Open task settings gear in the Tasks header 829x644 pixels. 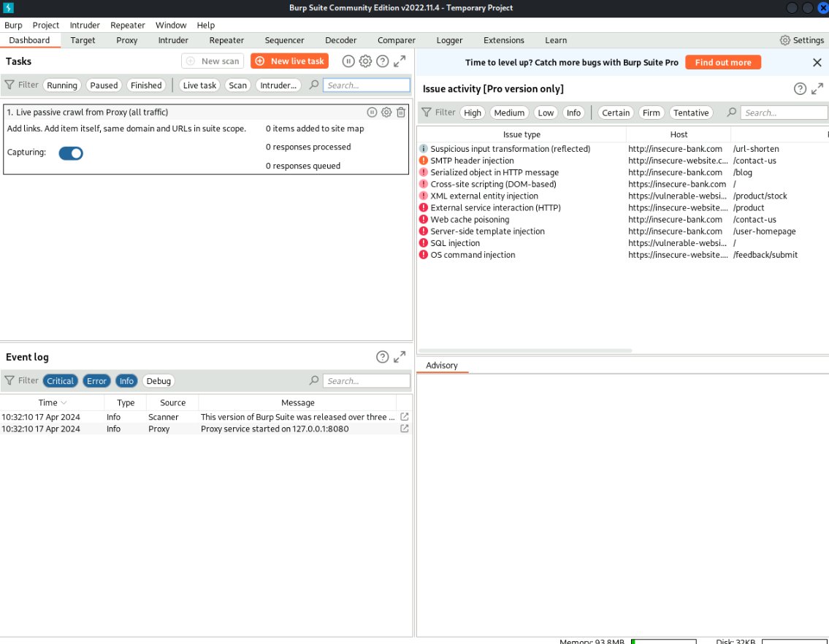(x=365, y=61)
